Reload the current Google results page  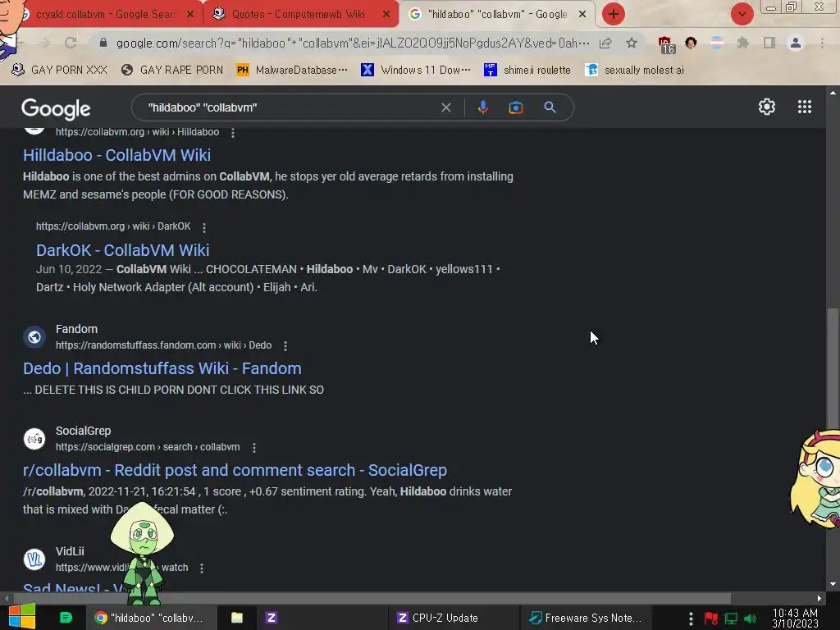tap(71, 43)
